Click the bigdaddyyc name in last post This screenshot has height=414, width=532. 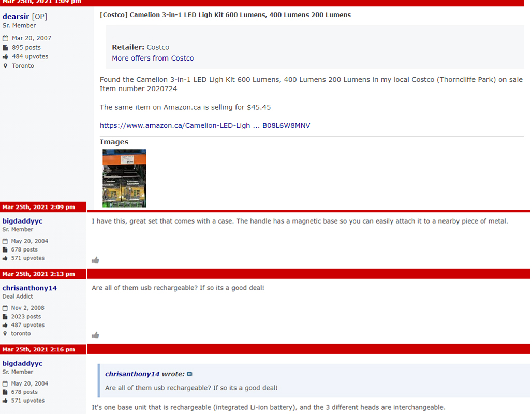pos(22,363)
